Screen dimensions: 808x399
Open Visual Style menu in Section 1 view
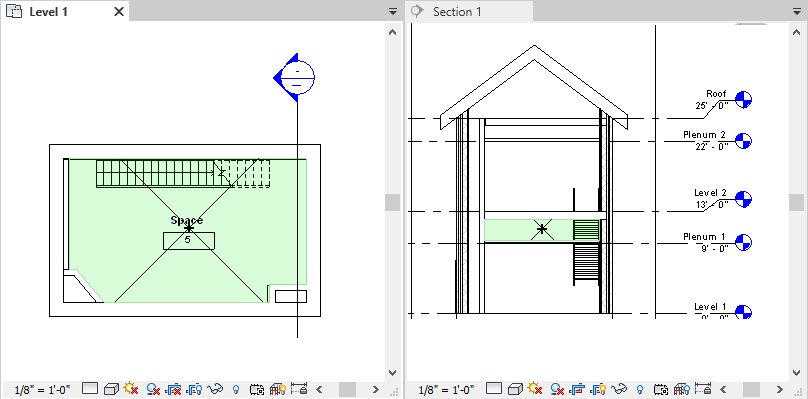(515, 388)
